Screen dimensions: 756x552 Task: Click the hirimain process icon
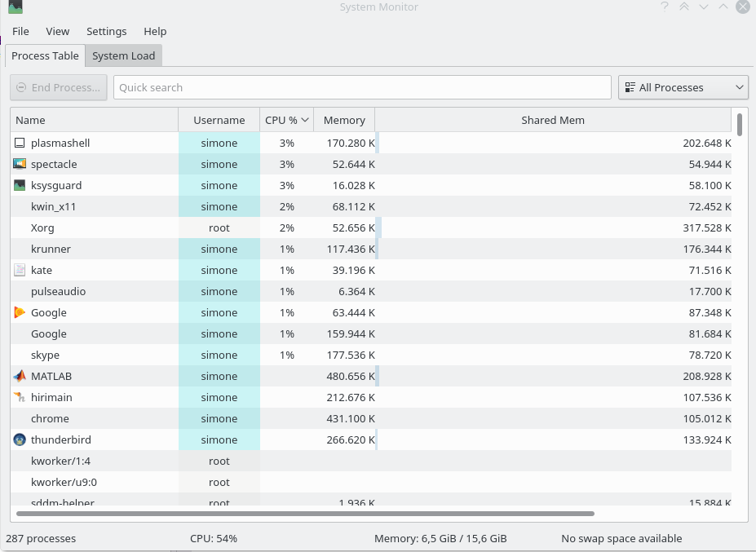20,397
